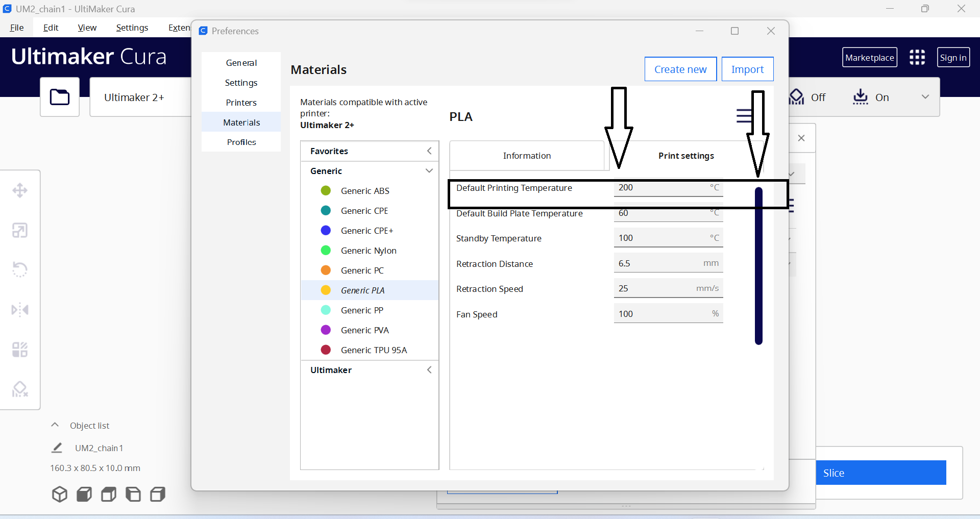This screenshot has width=980, height=519.
Task: Click the adhesion On icon in print settings bar
Action: (x=861, y=96)
